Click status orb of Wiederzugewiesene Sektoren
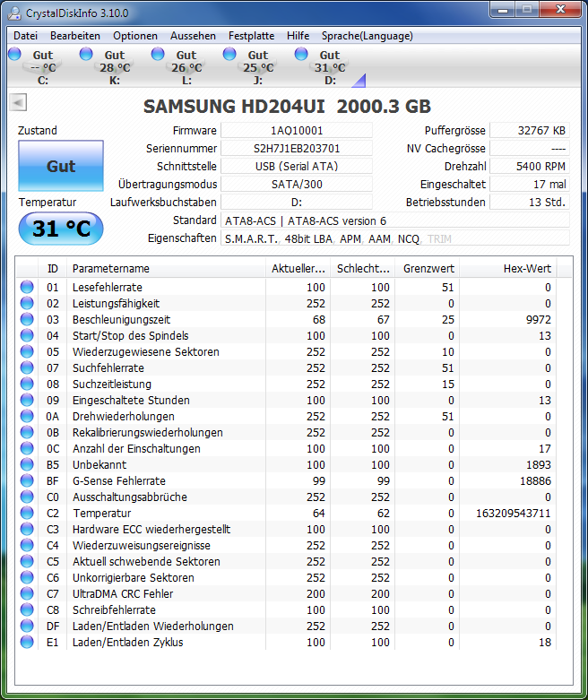588x700 pixels. click(x=27, y=351)
